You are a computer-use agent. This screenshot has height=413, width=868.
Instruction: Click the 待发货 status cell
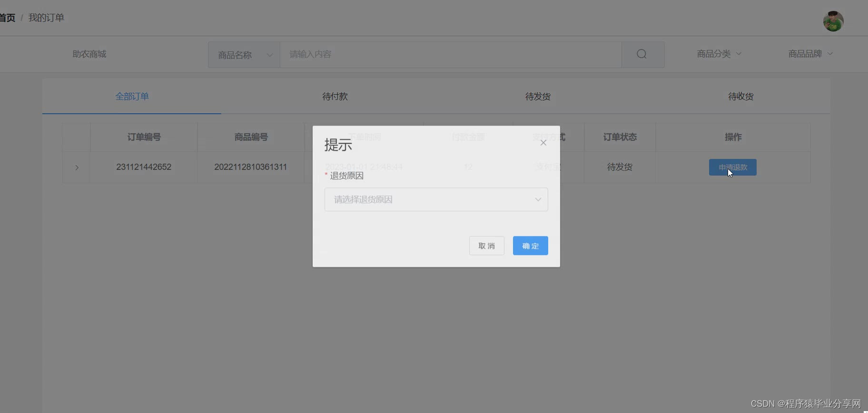620,167
